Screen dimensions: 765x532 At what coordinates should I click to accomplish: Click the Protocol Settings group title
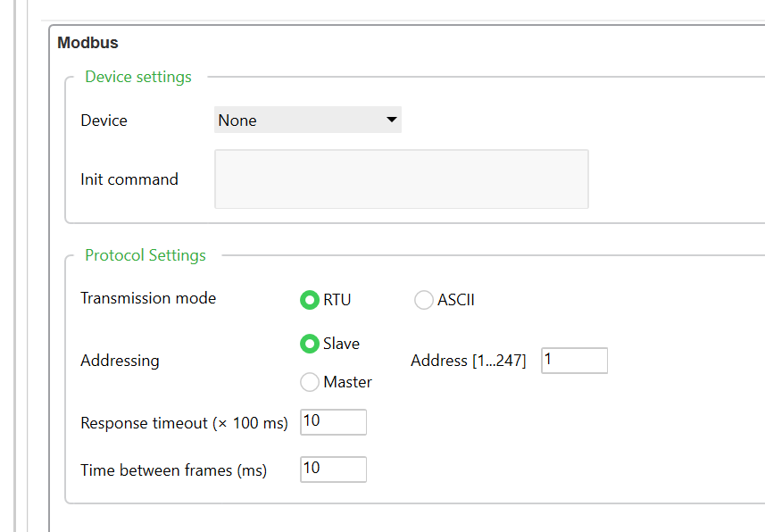[x=146, y=255]
